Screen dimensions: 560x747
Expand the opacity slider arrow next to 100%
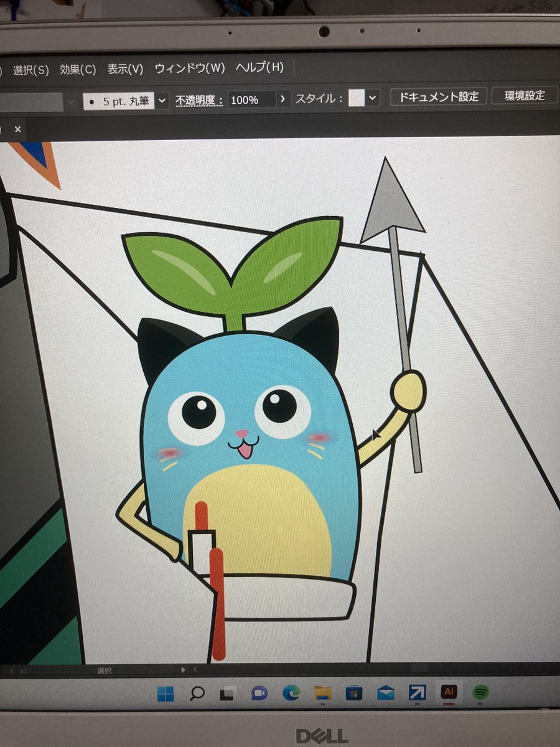pyautogui.click(x=283, y=98)
